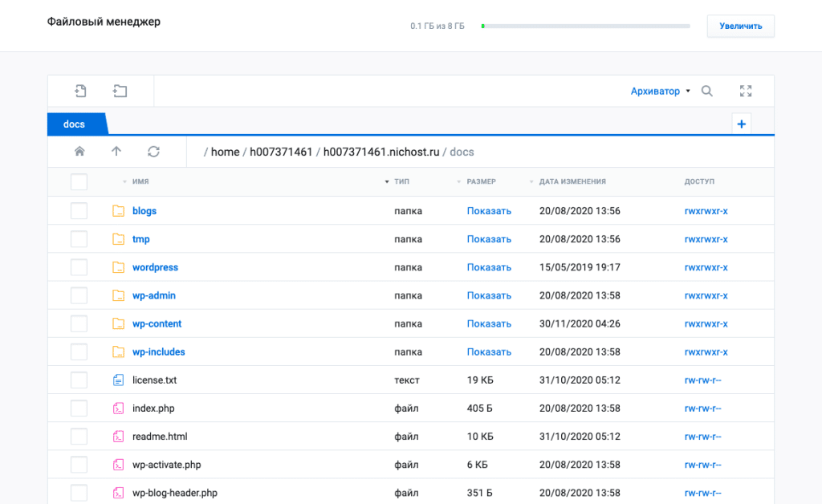The width and height of the screenshot is (822, 504).
Task: Edit permissions rwxrwxr-x for wp-admin folder
Action: (x=706, y=295)
